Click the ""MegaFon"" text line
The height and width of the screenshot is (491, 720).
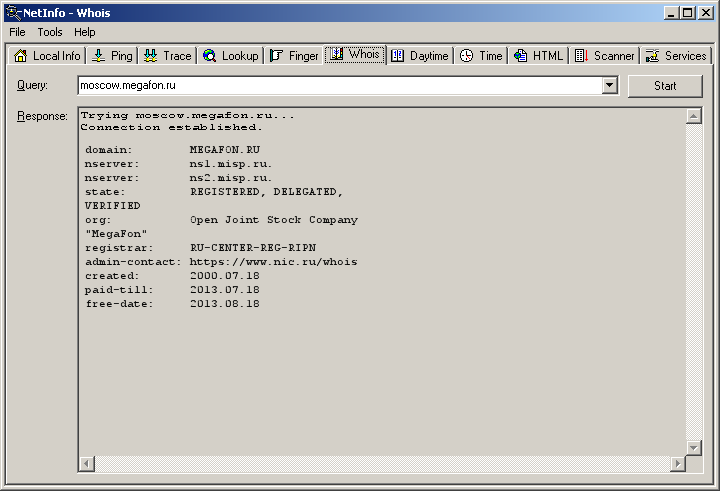coord(116,234)
